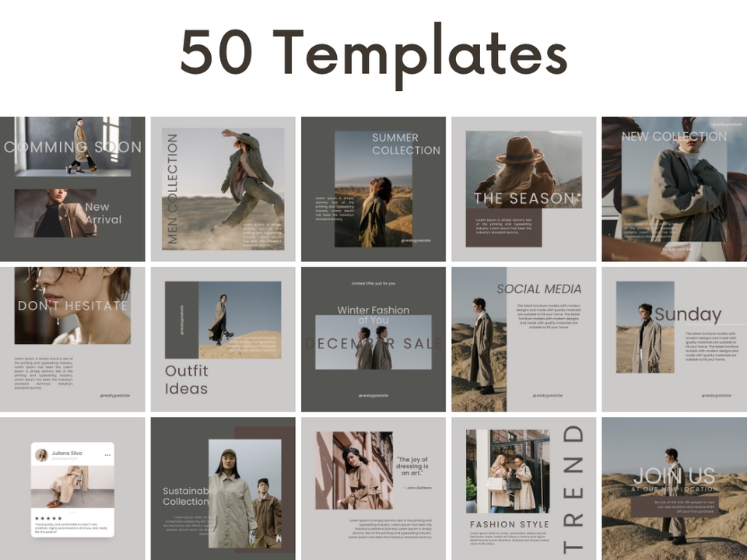
Task: Choose the 'joy of dressing' quote template
Action: (x=373, y=488)
